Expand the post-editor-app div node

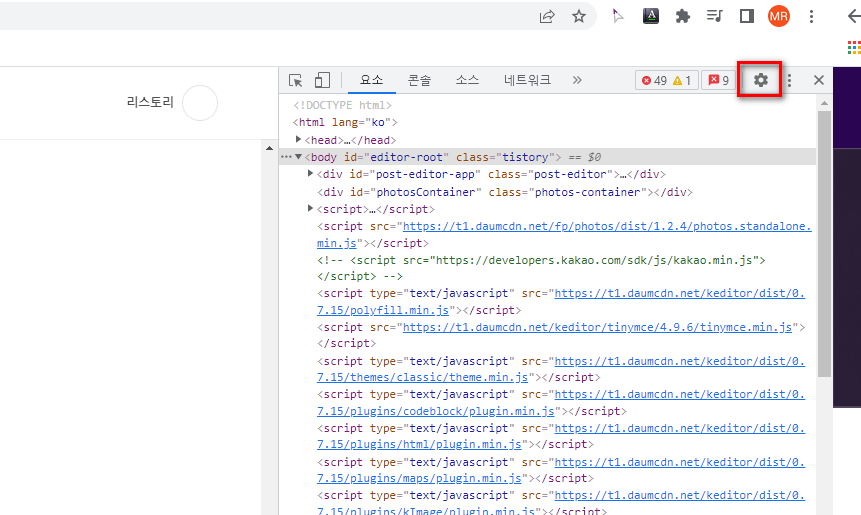(310, 173)
